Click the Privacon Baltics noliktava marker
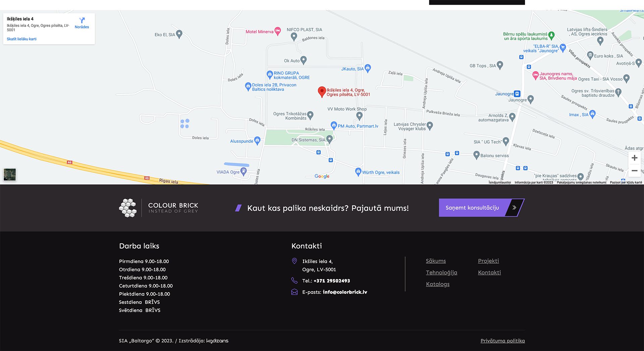 [x=248, y=87]
